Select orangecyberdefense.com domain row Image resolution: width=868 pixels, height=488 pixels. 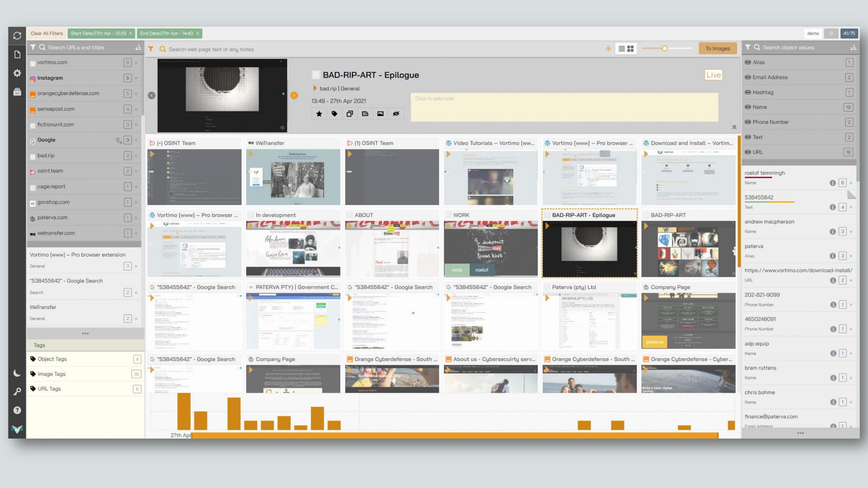[x=84, y=93]
